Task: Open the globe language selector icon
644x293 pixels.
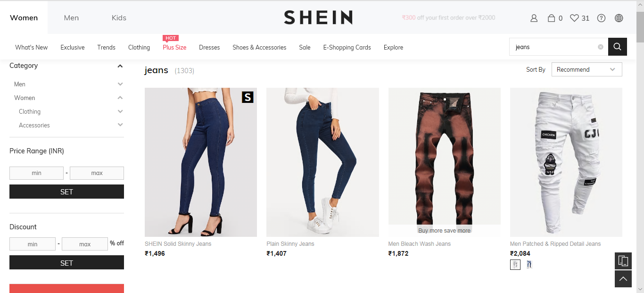Action: click(x=619, y=18)
